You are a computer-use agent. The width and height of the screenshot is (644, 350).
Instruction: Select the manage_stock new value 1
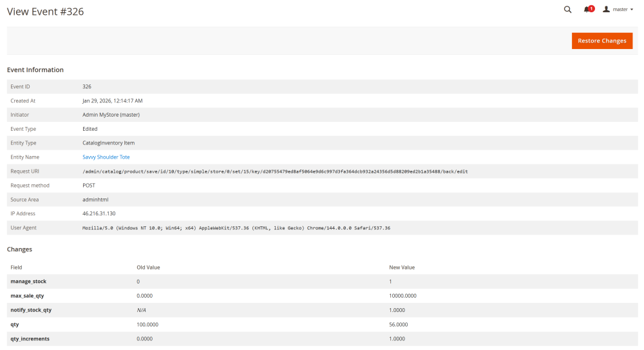(x=391, y=282)
